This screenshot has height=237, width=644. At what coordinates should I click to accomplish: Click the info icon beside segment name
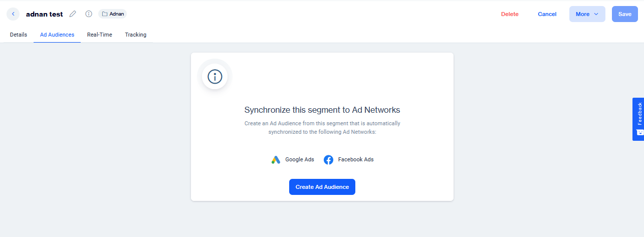(x=89, y=14)
